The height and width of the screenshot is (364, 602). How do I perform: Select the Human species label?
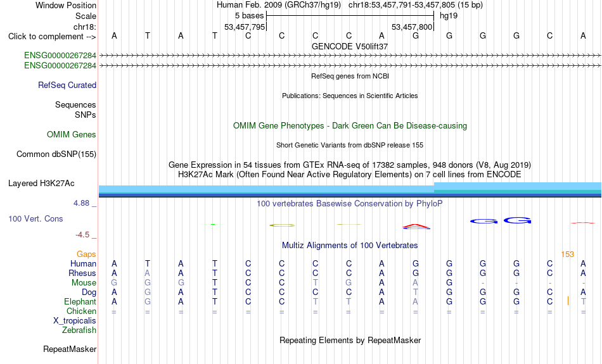83,263
